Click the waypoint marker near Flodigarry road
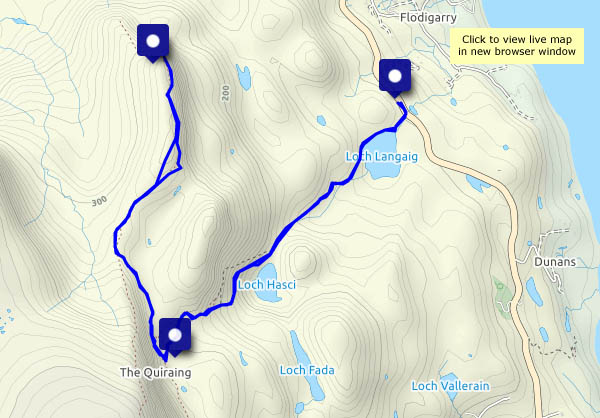This screenshot has width=600, height=418. pyautogui.click(x=395, y=77)
